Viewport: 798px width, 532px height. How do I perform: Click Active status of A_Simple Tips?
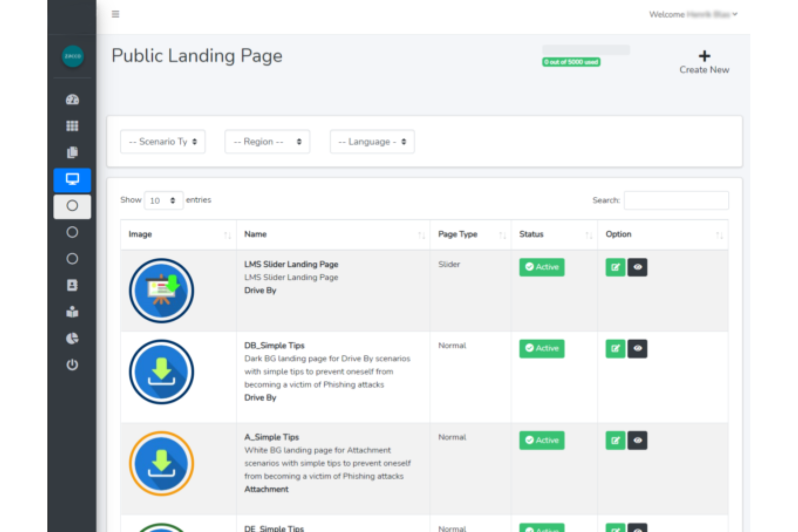point(542,440)
